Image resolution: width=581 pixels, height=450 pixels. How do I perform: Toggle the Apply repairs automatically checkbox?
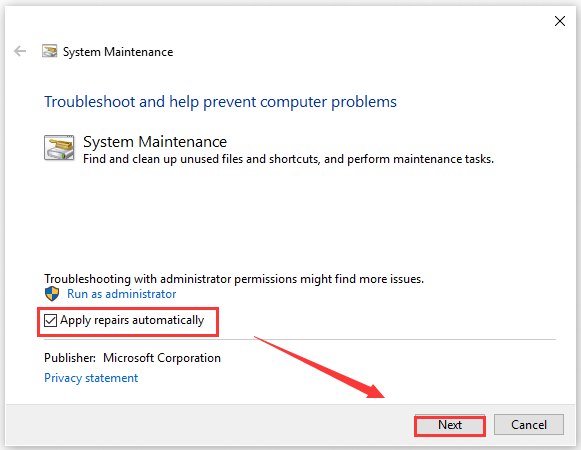(x=50, y=320)
